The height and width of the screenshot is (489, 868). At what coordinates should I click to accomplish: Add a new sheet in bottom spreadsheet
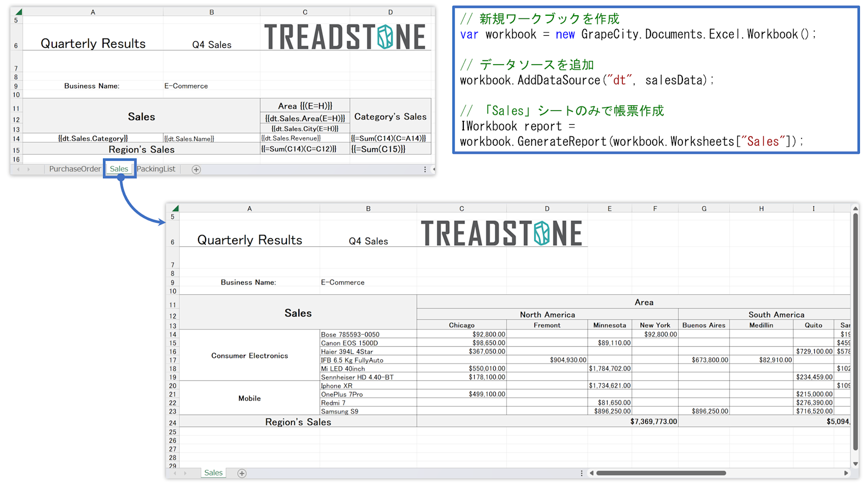(242, 473)
